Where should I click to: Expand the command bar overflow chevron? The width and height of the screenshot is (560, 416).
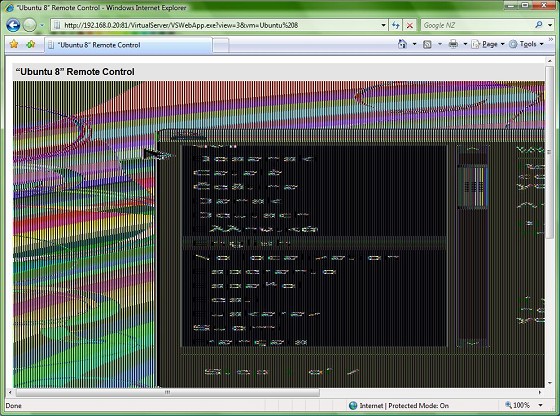pos(551,39)
